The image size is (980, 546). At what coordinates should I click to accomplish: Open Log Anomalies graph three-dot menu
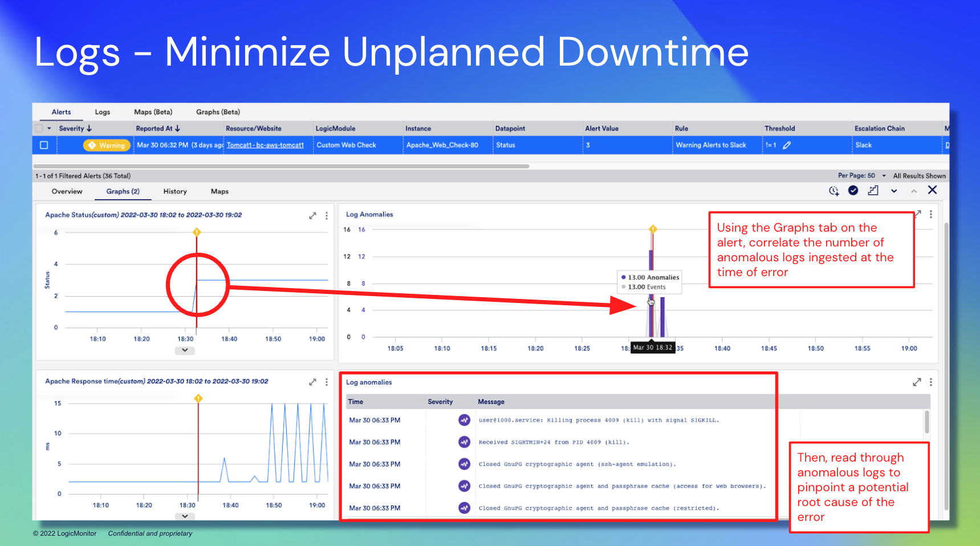[931, 215]
